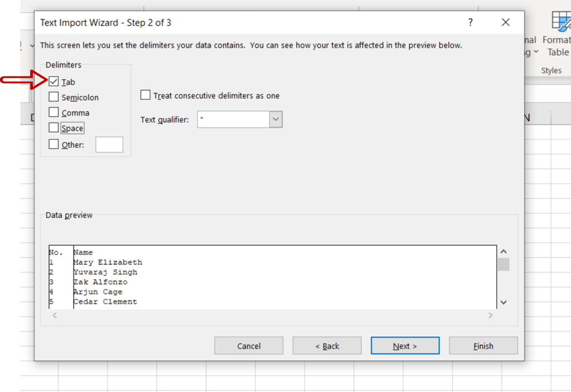This screenshot has width=571, height=392.
Task: Enable the Space delimiter
Action: (54, 128)
